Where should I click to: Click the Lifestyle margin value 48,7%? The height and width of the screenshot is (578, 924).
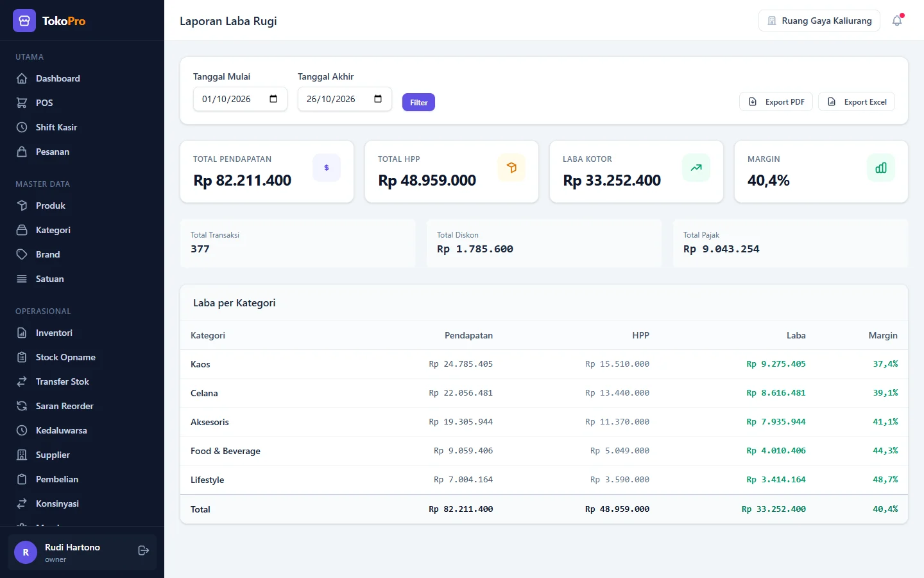(x=886, y=480)
